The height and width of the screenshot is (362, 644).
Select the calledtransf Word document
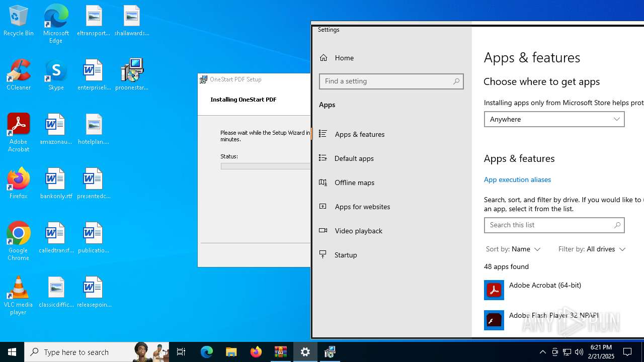click(x=56, y=238)
